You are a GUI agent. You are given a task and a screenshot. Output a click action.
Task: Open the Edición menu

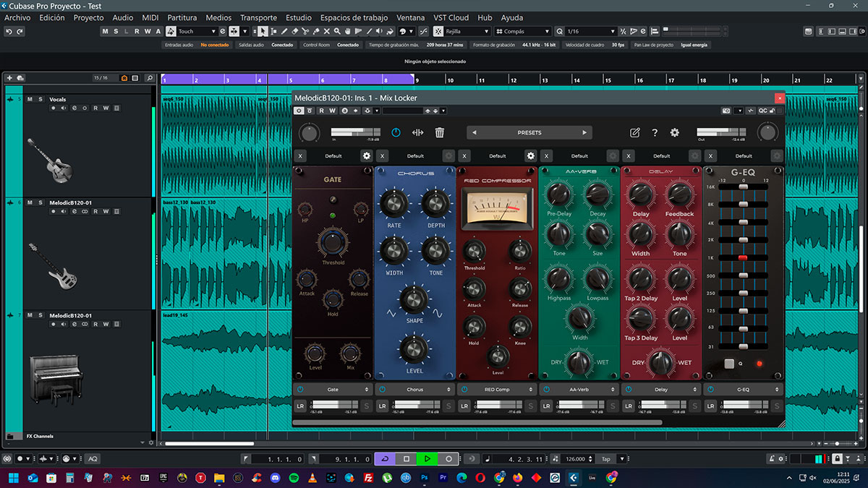pos(52,17)
